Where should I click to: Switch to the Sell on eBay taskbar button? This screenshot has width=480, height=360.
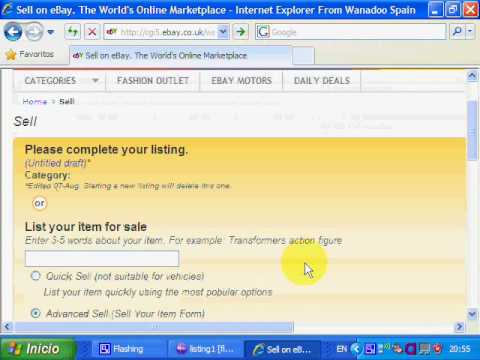(x=283, y=349)
